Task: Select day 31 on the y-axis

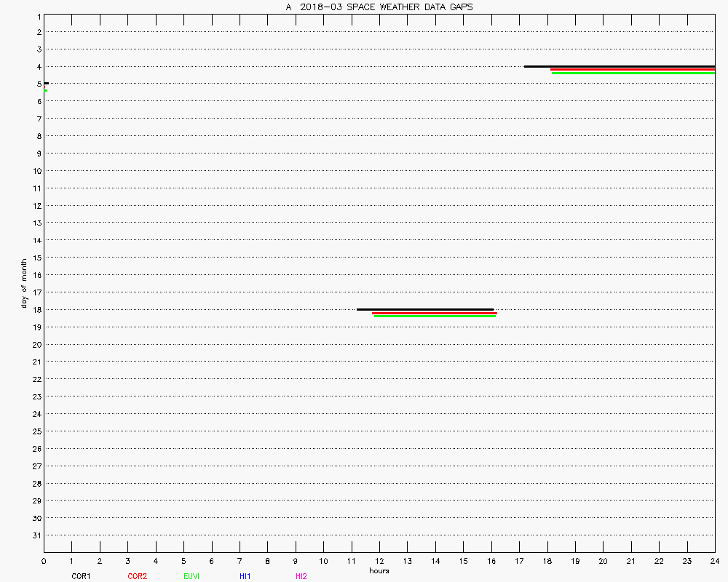Action: click(37, 535)
